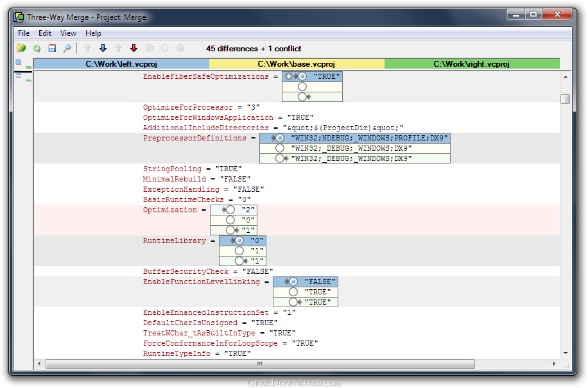Screen dimensions: 588x388
Task: Select EnableFunctionLevelLinking "FALSE" radio
Action: [293, 282]
